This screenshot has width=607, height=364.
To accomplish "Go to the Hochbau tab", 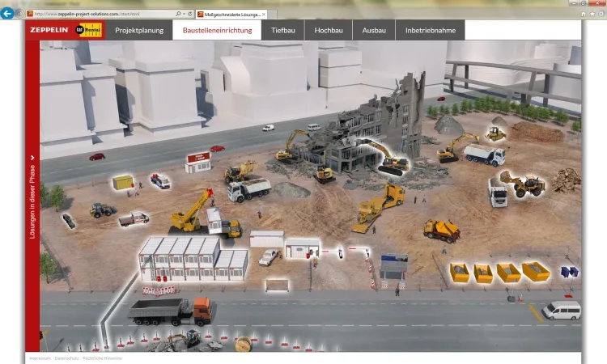I will [328, 31].
